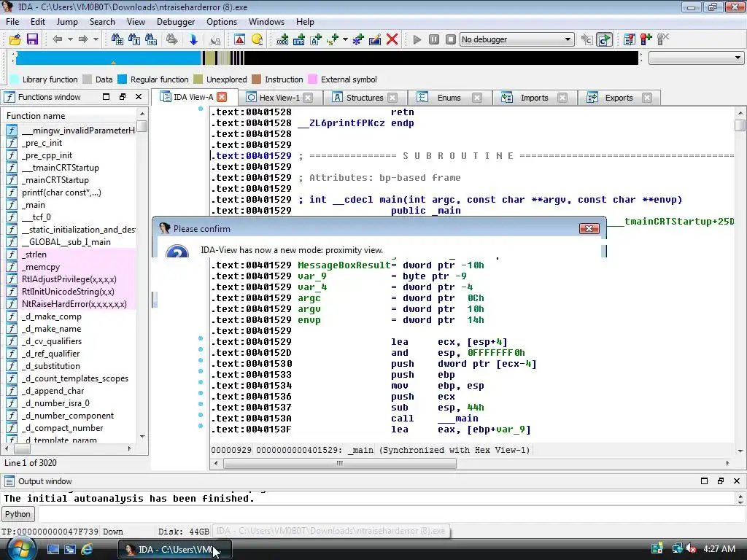Image resolution: width=747 pixels, height=560 pixels.
Task: Open Internet Explorer from the taskbar
Action: (87, 549)
